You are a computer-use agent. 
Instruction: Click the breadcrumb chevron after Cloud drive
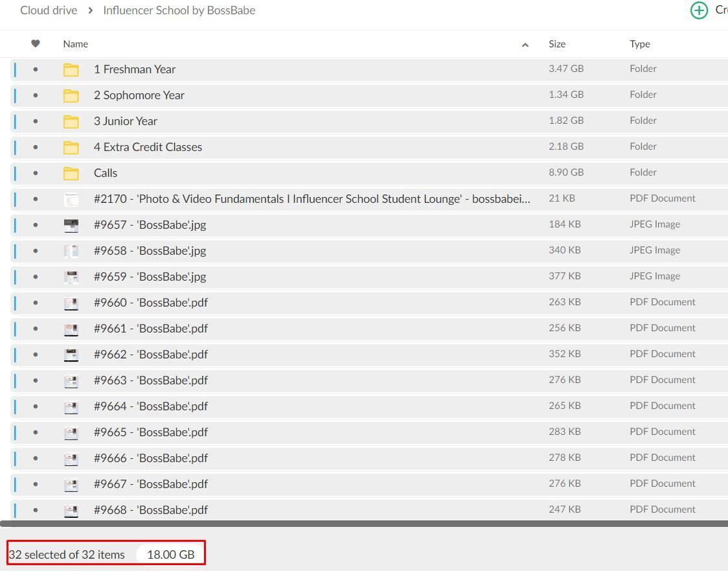[x=90, y=10]
